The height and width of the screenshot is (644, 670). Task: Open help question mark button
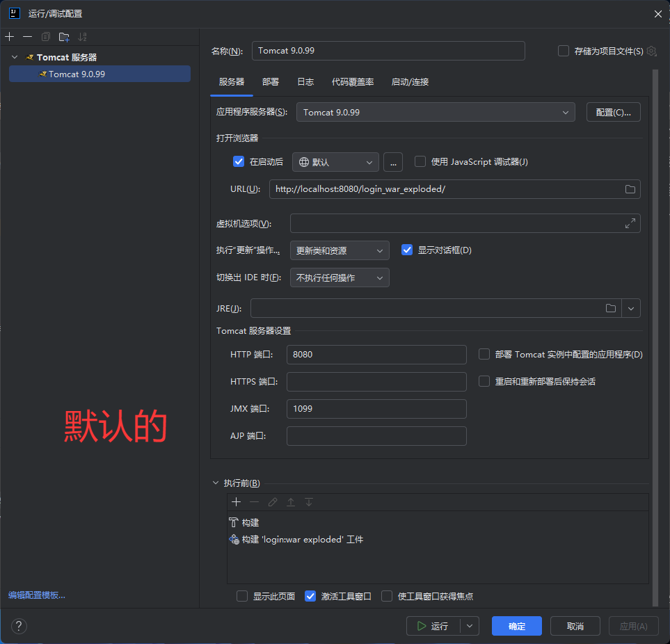pos(19,627)
